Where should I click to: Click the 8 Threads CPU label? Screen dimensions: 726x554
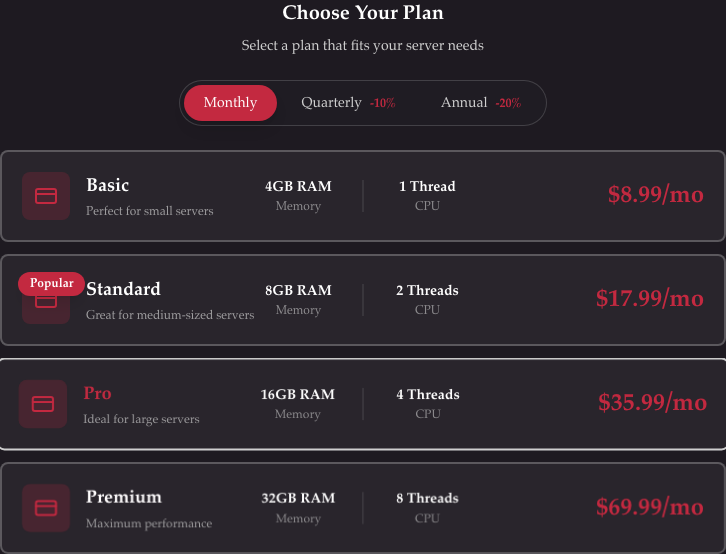(x=427, y=498)
